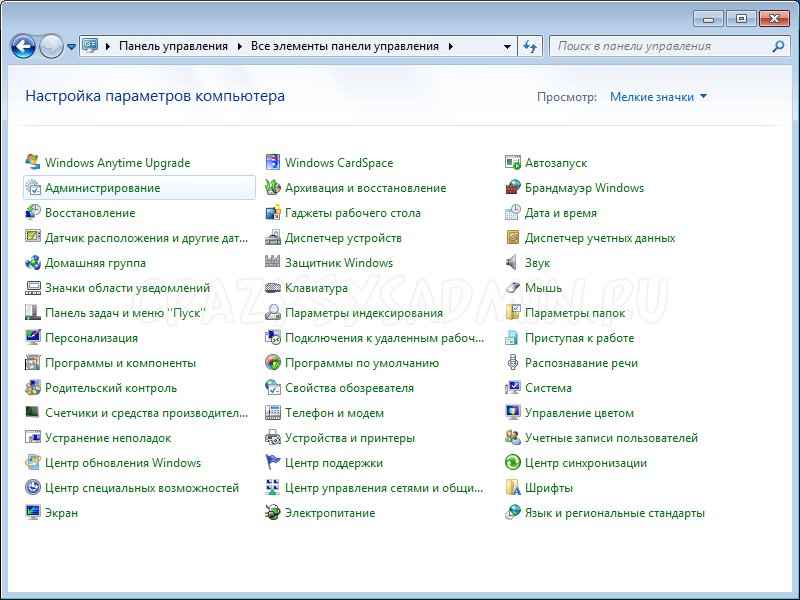
Task: Click the 'Поиск в панели управления' search field
Action: click(x=660, y=46)
